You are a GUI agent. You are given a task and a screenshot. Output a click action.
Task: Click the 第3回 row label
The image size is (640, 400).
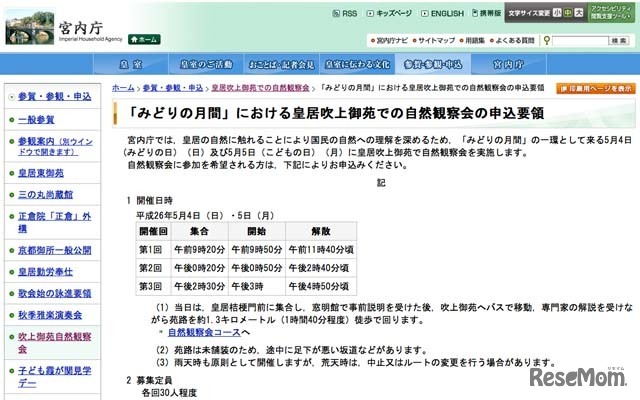[x=151, y=286]
